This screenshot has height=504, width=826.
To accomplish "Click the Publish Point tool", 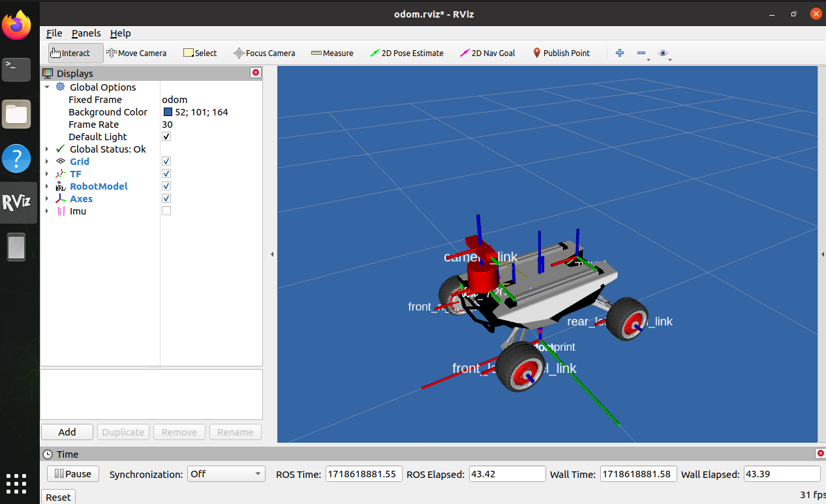I will 561,53.
